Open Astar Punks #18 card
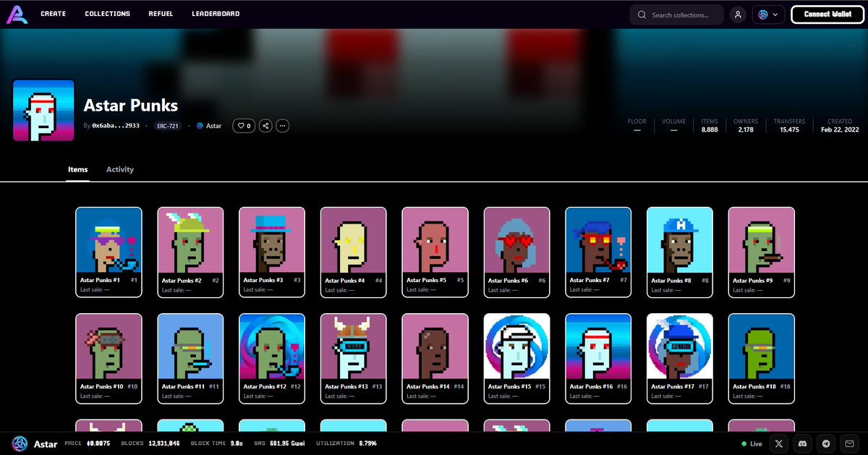Screen dimensions: 868x455 [762, 359]
